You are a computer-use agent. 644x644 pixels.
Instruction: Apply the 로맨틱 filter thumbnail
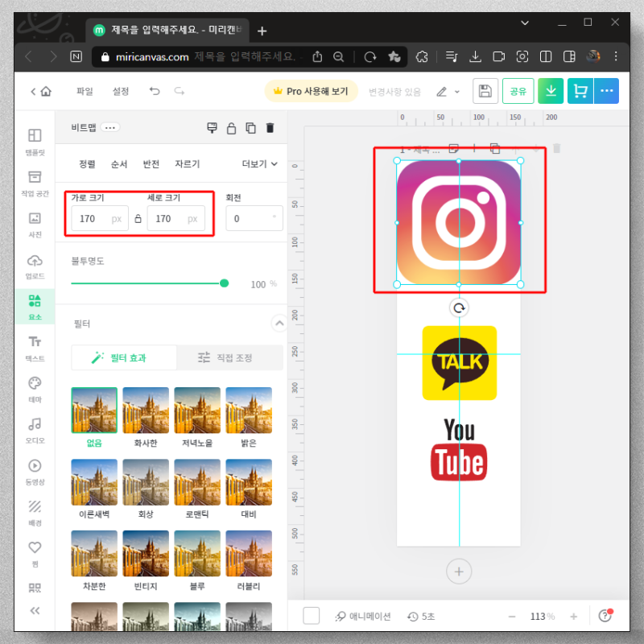(197, 481)
